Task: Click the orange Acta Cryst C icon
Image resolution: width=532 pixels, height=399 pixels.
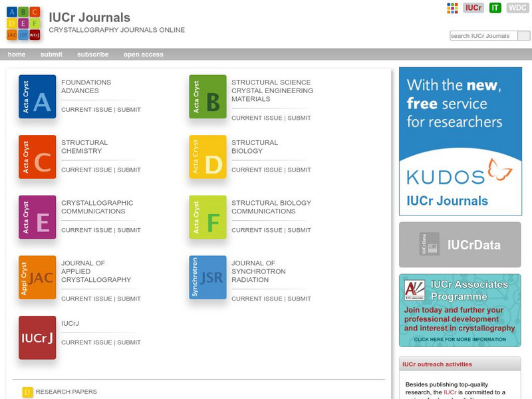Action: 37,156
